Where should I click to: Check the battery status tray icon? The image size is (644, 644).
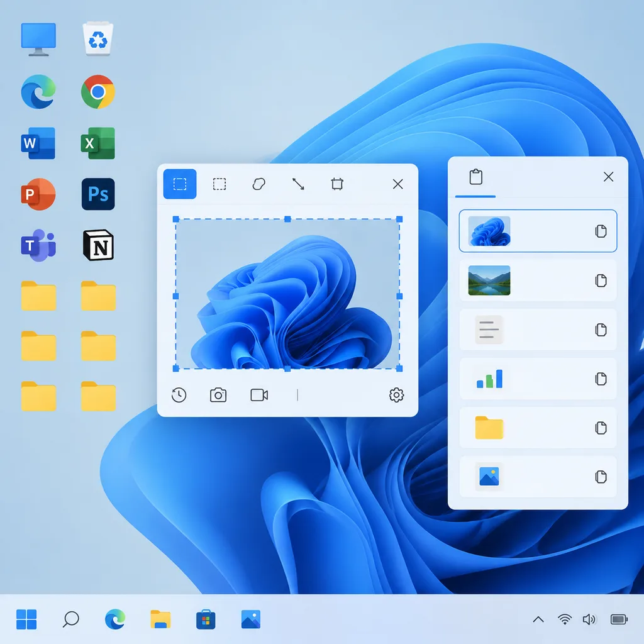pyautogui.click(x=619, y=619)
